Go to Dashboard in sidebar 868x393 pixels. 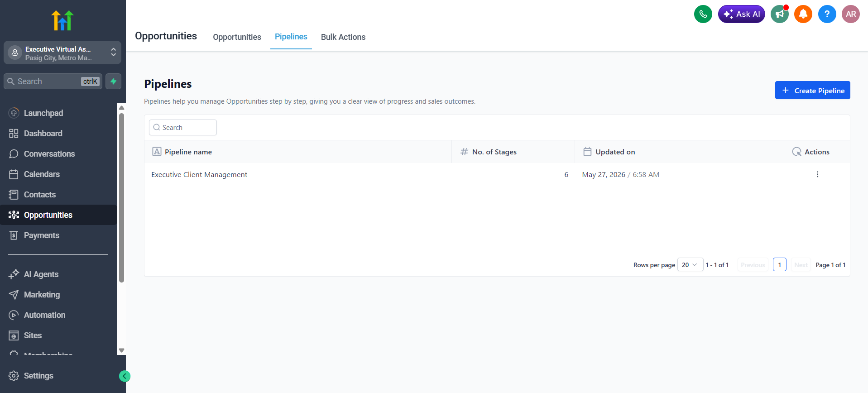(58, 133)
